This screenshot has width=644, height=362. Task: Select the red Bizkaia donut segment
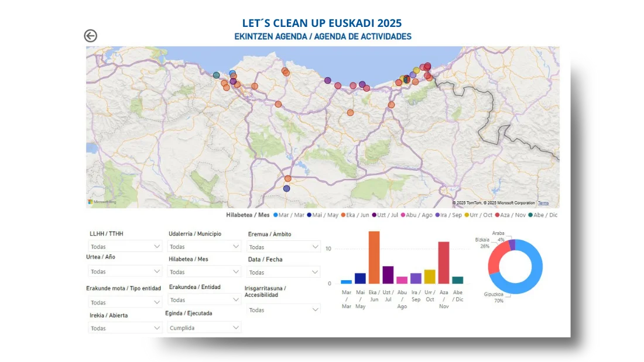click(x=495, y=258)
